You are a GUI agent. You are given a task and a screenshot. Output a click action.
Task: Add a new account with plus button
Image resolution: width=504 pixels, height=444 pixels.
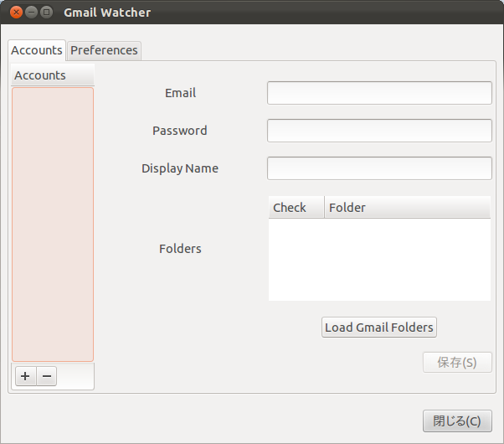click(x=26, y=376)
